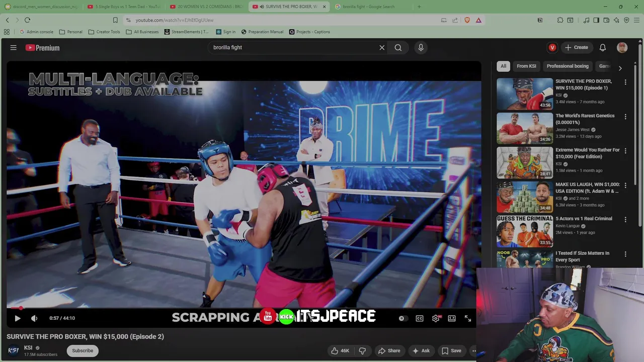Open Brave Shields lion icon
Screen dimensions: 644x362
point(467,20)
